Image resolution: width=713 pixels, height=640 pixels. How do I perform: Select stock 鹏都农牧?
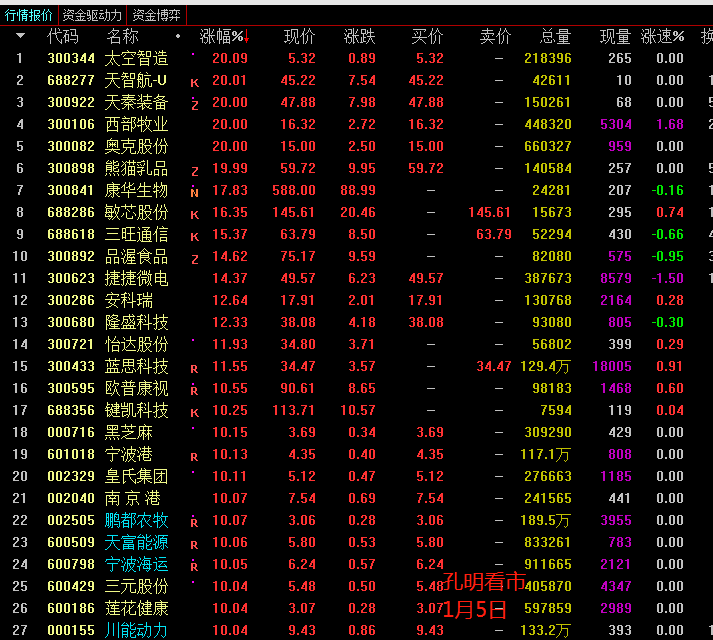(136, 520)
